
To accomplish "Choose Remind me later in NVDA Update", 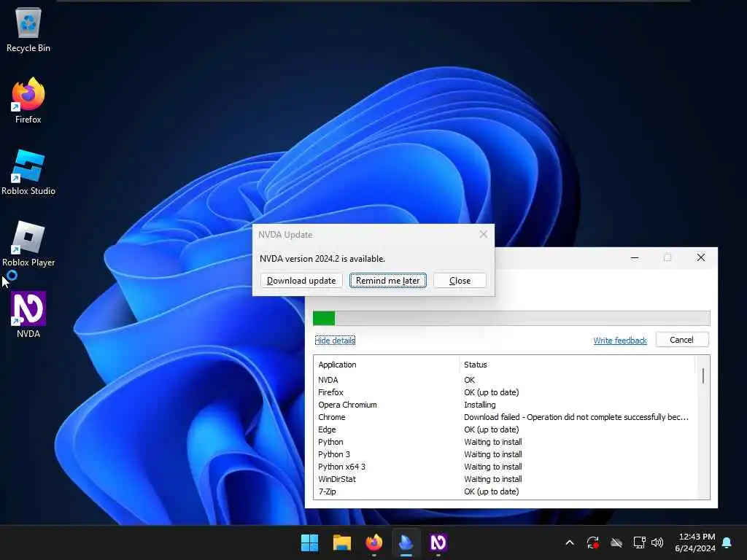I will pos(388,281).
